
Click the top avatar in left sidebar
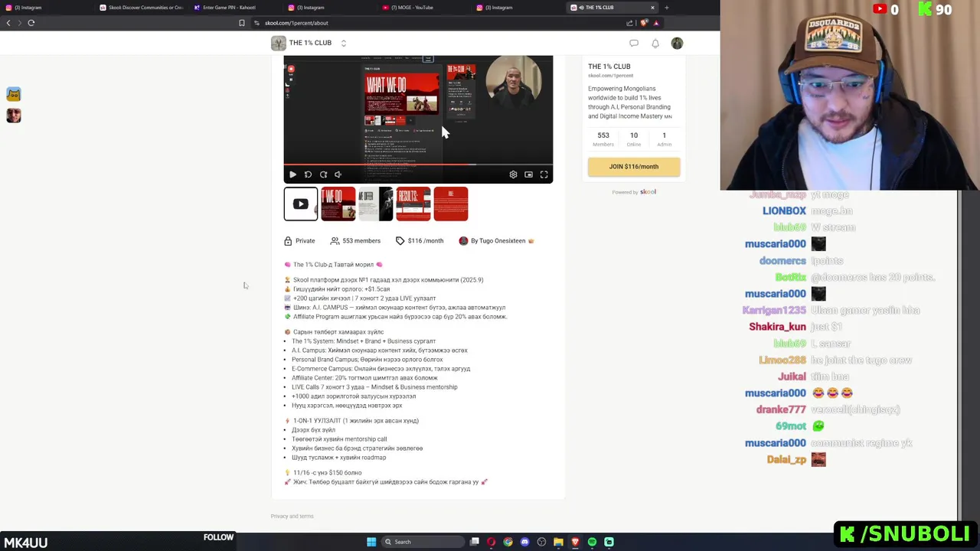point(13,94)
